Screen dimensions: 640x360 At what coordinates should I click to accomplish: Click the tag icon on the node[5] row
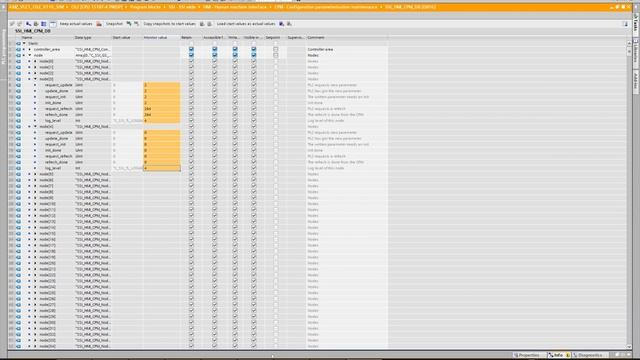tap(18, 174)
